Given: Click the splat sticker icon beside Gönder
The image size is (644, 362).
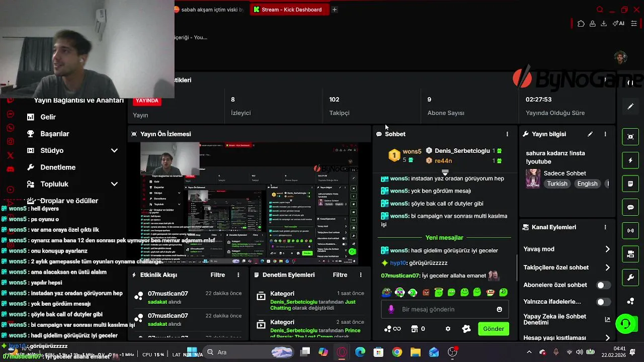Looking at the screenshot, I should tap(466, 329).
